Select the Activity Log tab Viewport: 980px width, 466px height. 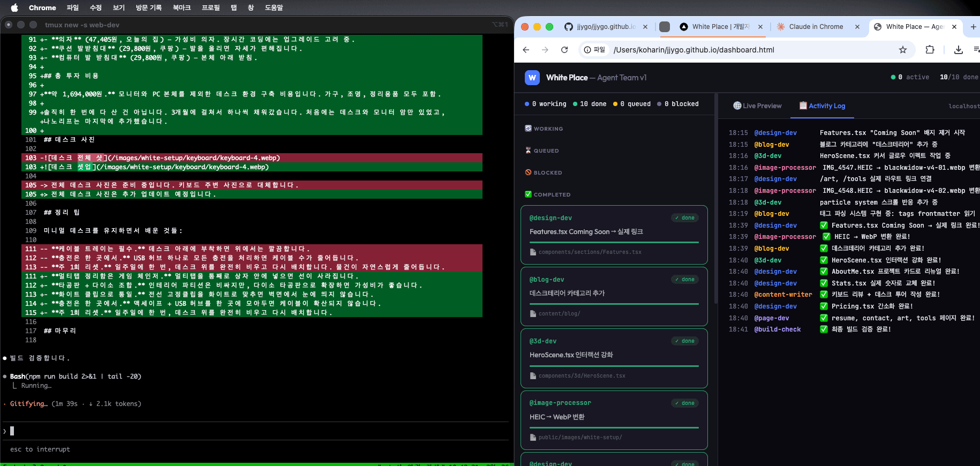(x=822, y=106)
